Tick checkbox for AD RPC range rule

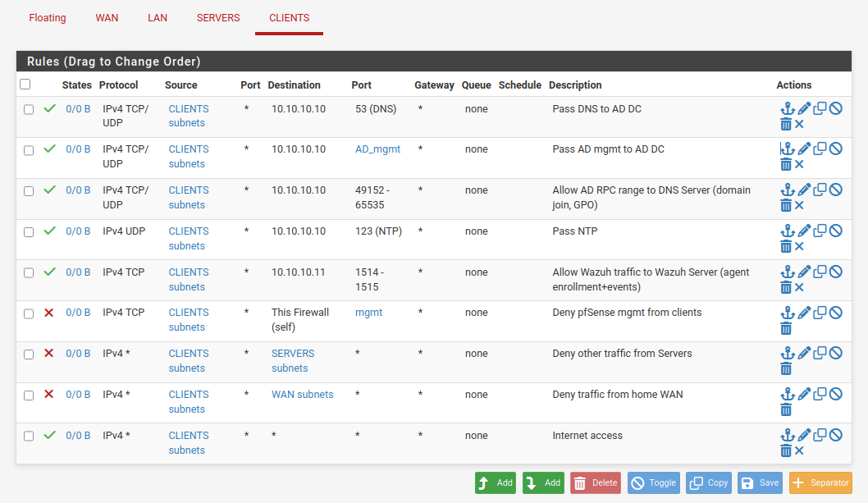coord(29,191)
